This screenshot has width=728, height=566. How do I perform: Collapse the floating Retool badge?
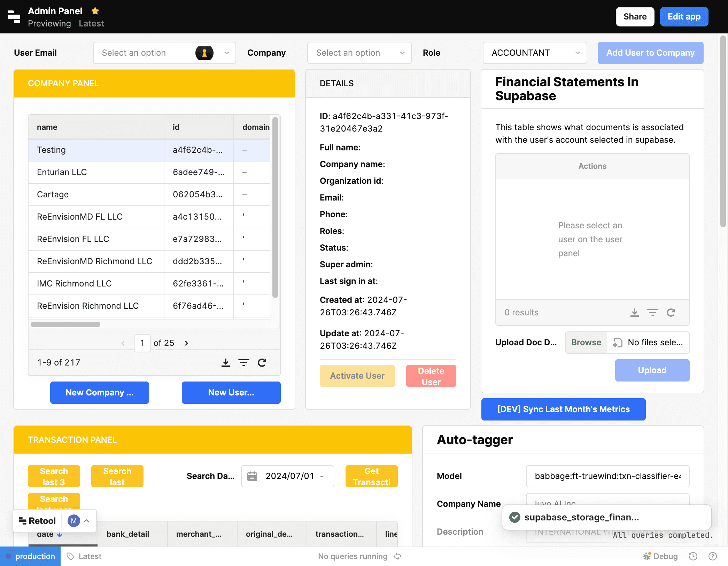pos(87,520)
